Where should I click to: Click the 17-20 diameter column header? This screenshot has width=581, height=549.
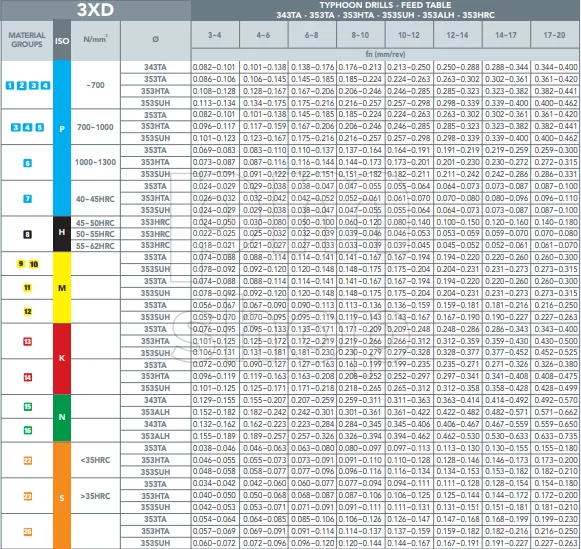tap(555, 35)
